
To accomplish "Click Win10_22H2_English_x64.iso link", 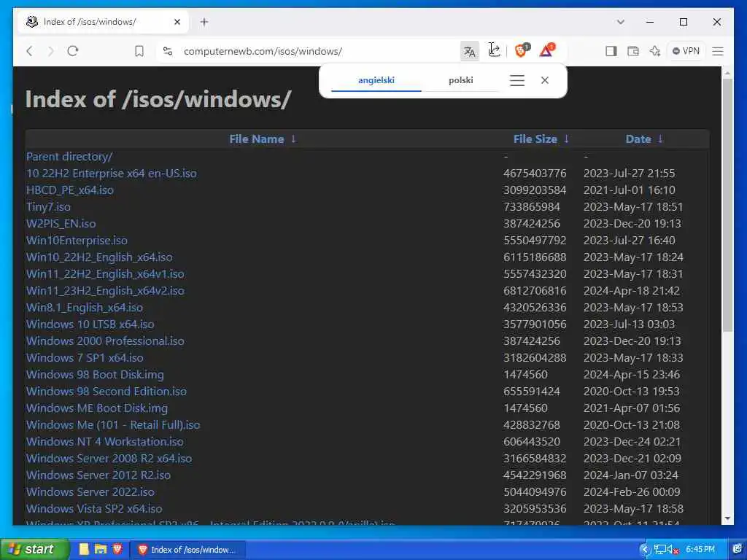I will 99,257.
